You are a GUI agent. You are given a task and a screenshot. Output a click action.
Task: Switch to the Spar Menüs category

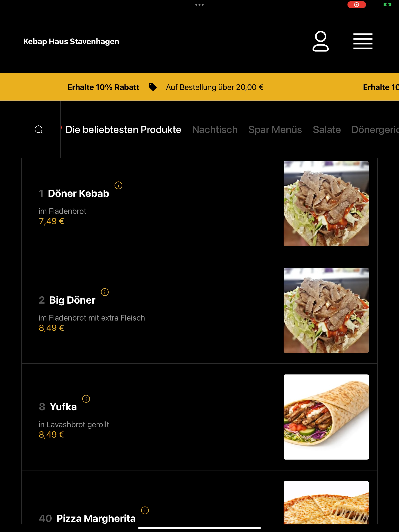(x=275, y=129)
